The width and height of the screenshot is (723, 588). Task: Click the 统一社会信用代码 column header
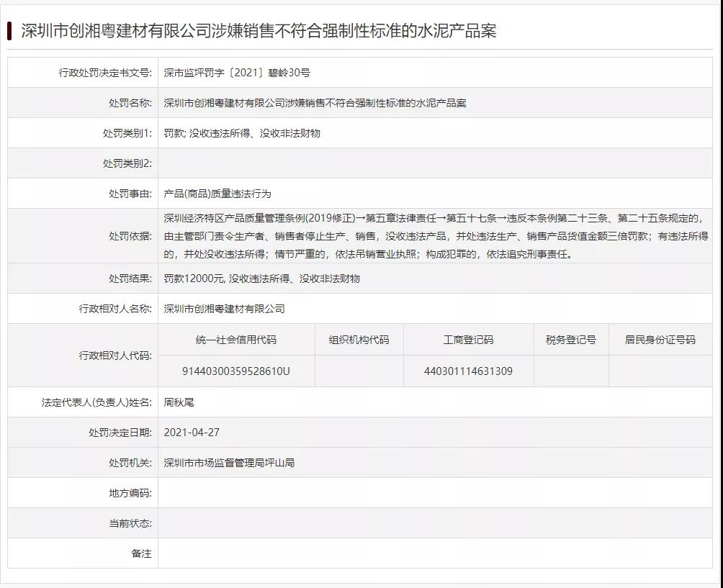[x=235, y=340]
